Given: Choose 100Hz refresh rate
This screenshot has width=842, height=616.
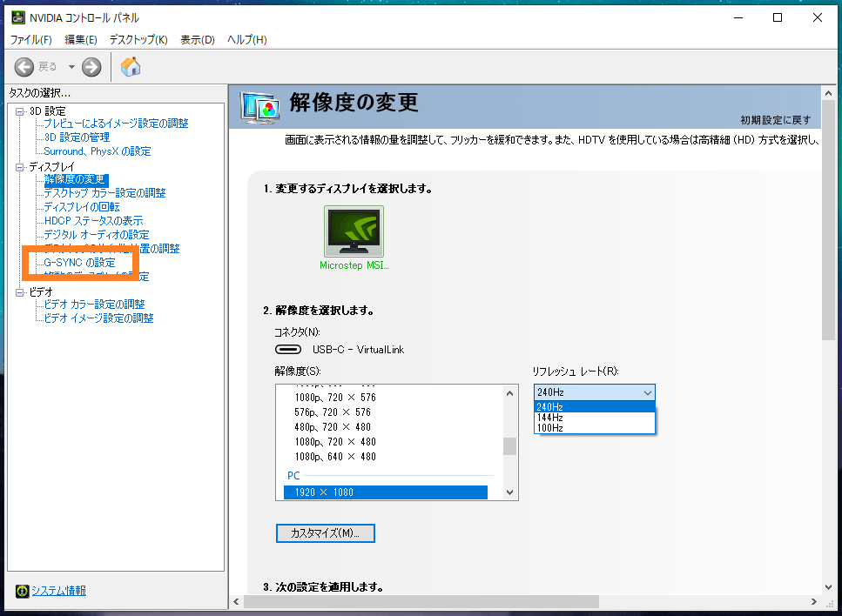Looking at the screenshot, I should (595, 428).
